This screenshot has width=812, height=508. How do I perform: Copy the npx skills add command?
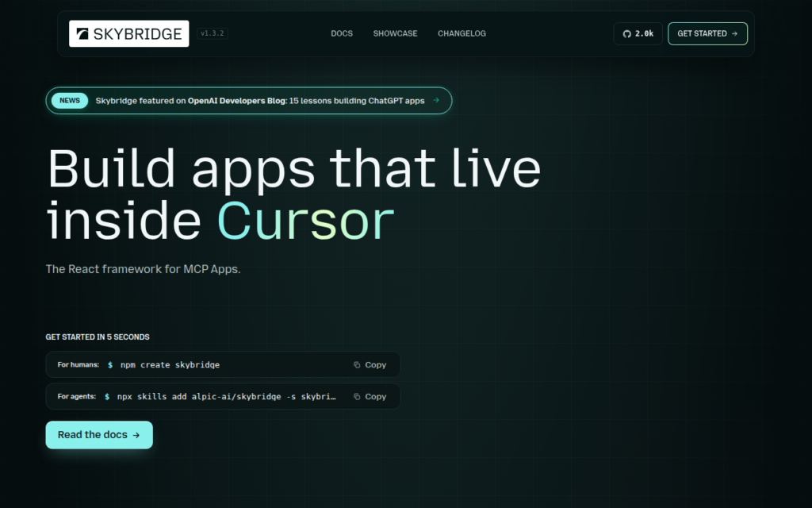point(370,397)
